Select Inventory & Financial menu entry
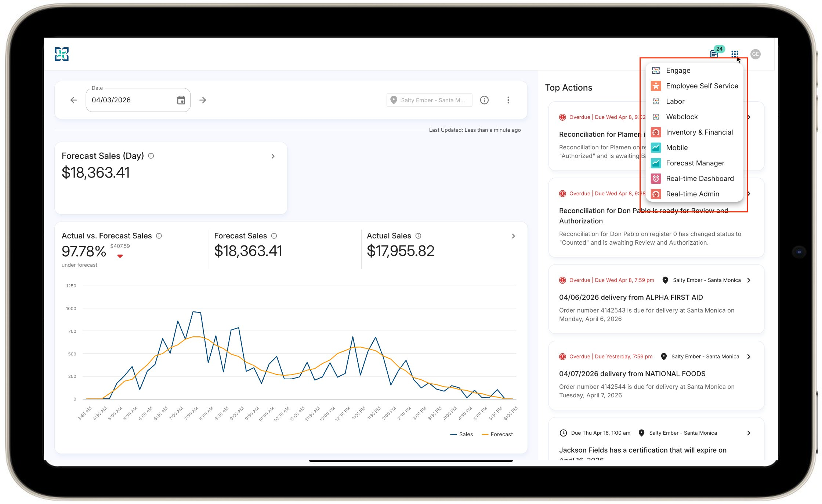This screenshot has height=504, width=822. click(x=699, y=132)
